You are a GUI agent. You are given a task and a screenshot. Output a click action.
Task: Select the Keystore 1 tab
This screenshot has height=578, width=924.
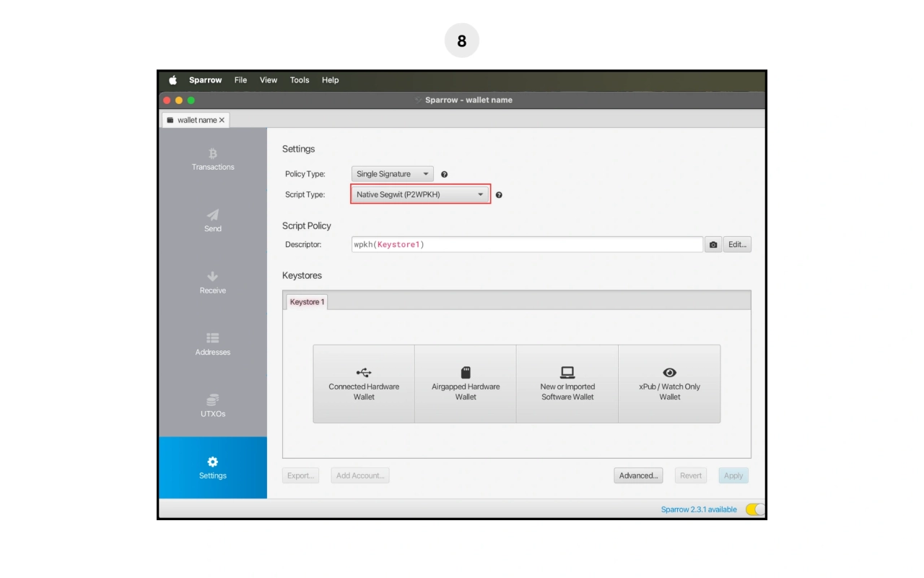click(307, 302)
